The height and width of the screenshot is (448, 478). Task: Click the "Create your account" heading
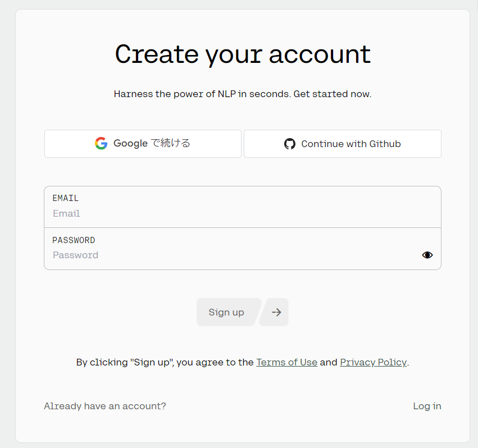tap(243, 54)
